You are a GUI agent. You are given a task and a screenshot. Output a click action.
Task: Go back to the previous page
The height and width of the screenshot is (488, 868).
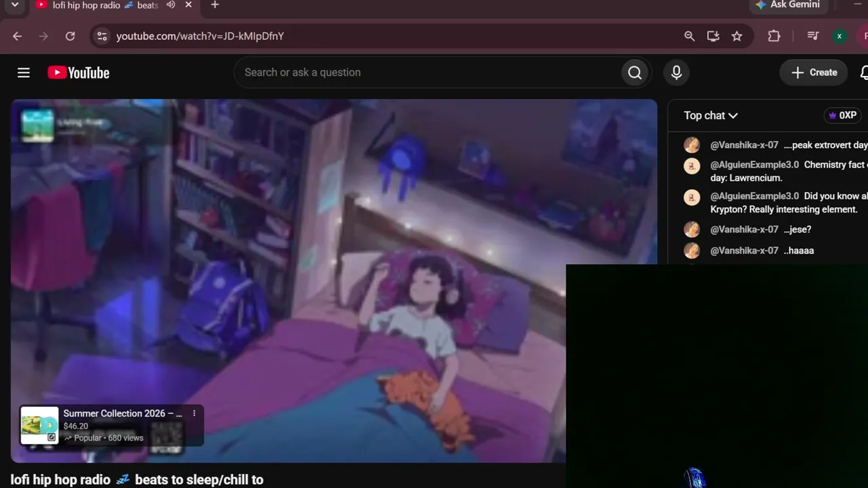point(18,36)
